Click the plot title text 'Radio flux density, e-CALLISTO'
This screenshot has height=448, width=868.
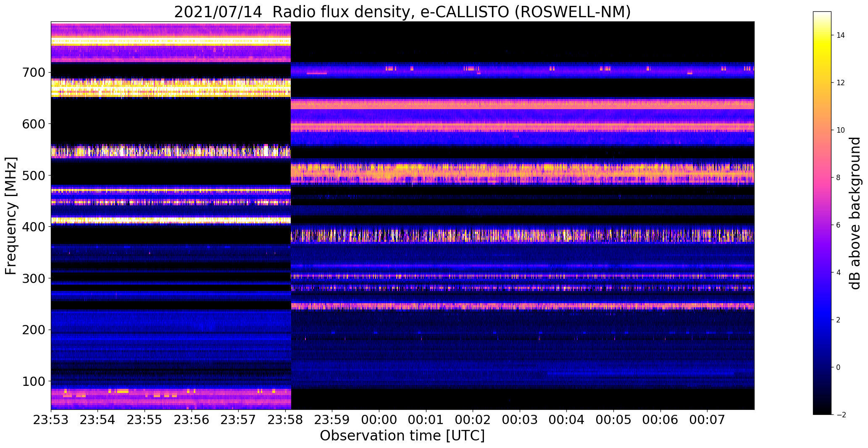[391, 12]
